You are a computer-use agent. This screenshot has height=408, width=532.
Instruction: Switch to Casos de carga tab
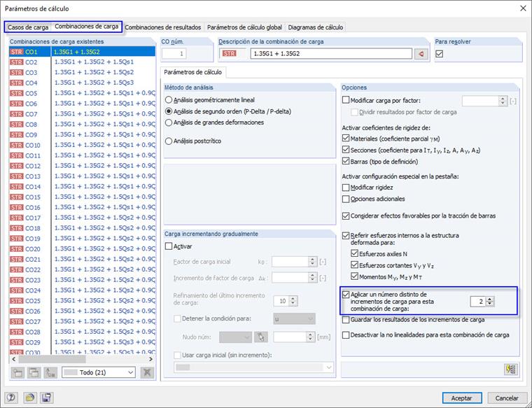coord(28,27)
